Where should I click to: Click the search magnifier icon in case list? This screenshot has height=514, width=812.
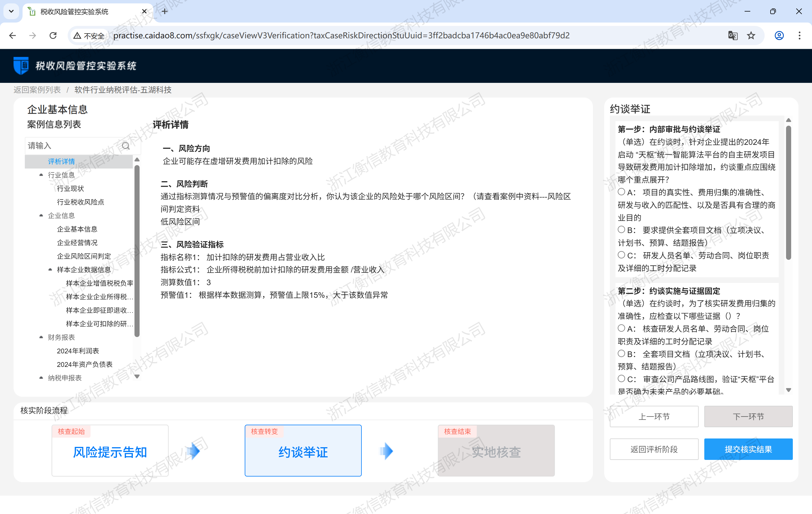[x=126, y=146]
